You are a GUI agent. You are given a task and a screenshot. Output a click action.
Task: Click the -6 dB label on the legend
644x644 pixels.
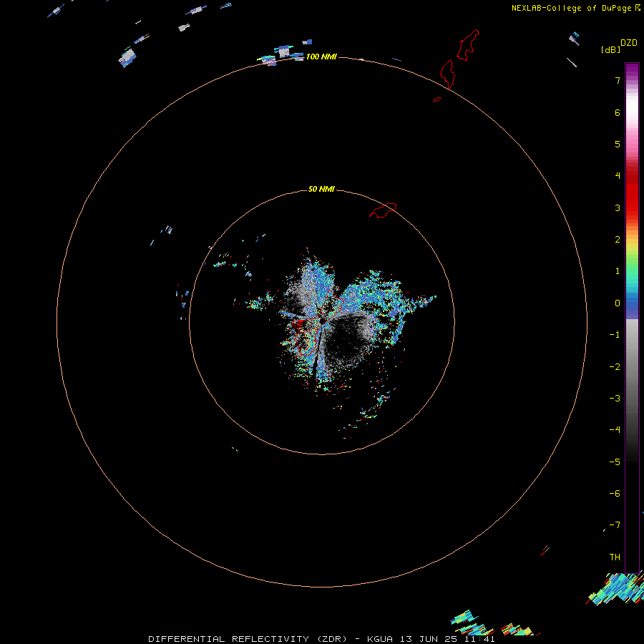[x=615, y=494]
